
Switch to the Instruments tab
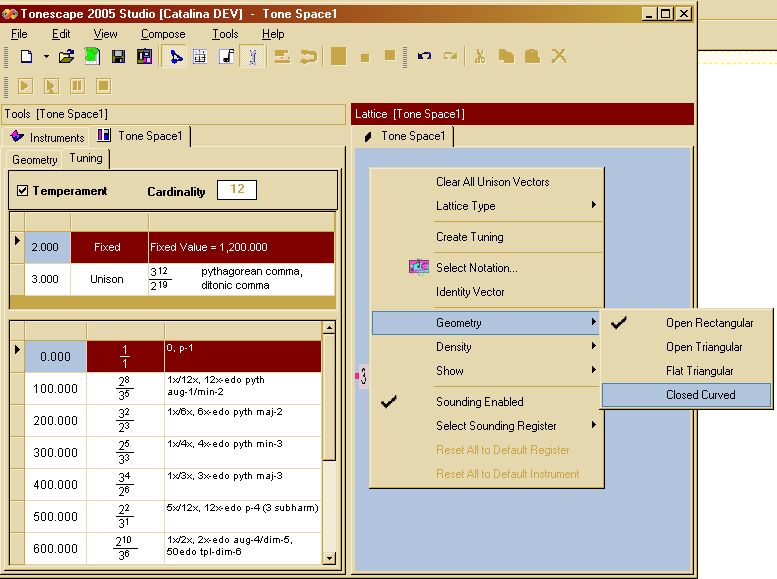click(x=48, y=137)
